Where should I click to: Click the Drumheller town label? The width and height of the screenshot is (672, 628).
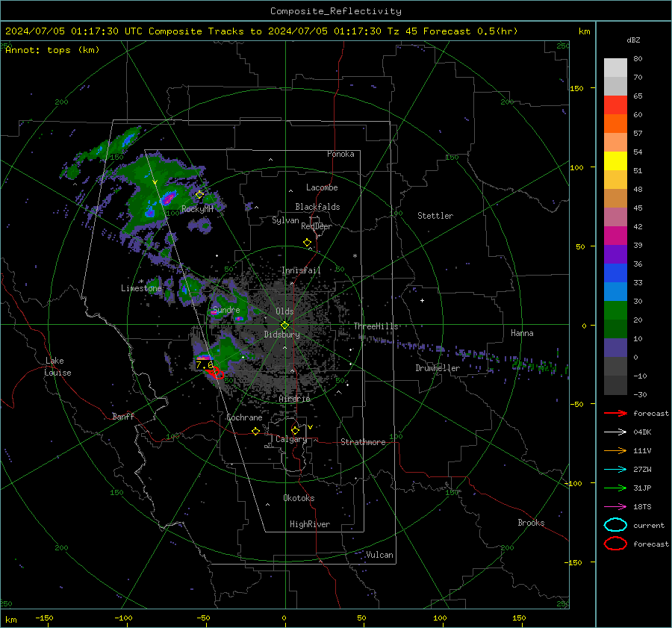(438, 368)
